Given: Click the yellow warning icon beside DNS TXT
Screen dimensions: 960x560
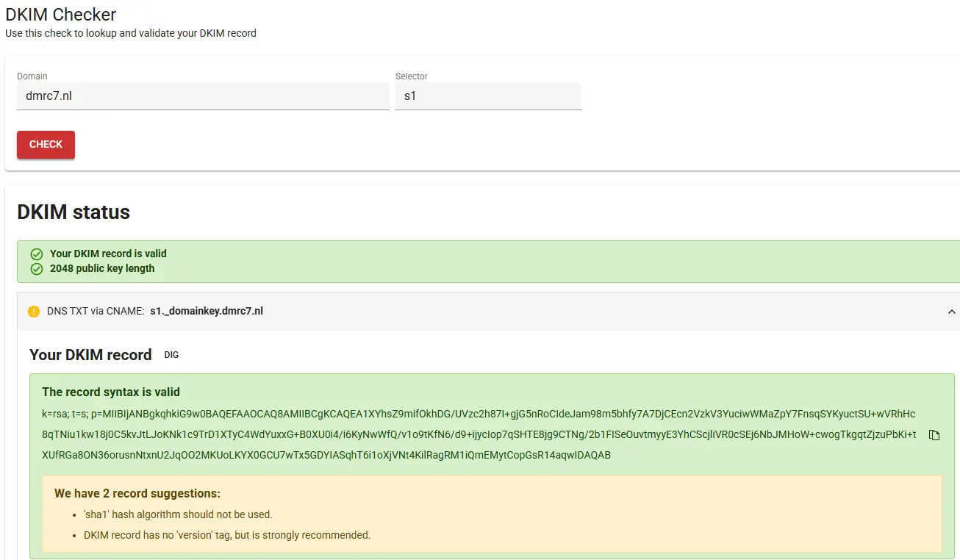Looking at the screenshot, I should [34, 312].
